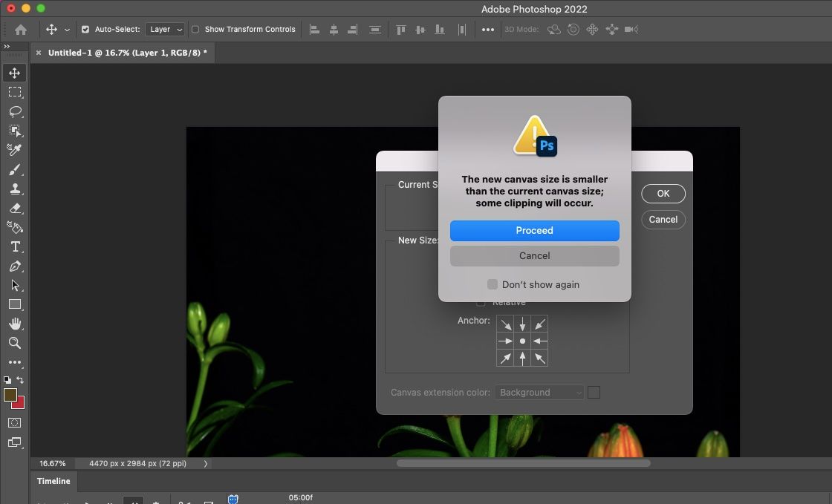Image resolution: width=832 pixels, height=504 pixels.
Task: Select the Lasso tool
Action: click(x=15, y=111)
